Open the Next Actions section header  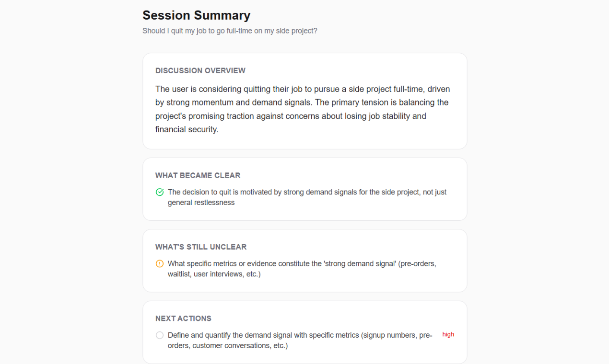click(x=183, y=318)
